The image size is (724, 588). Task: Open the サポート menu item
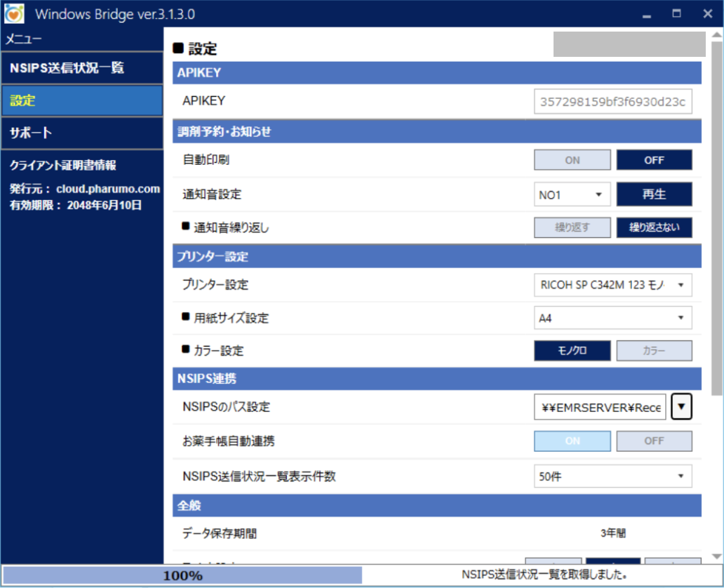tap(81, 133)
